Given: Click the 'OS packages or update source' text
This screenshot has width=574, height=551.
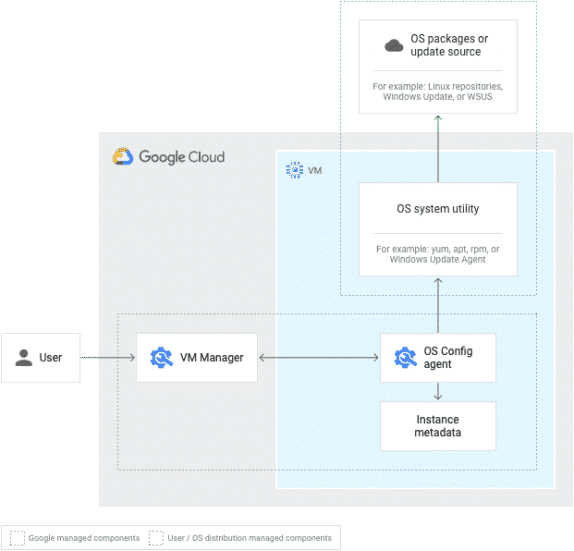Looking at the screenshot, I should 449,45.
